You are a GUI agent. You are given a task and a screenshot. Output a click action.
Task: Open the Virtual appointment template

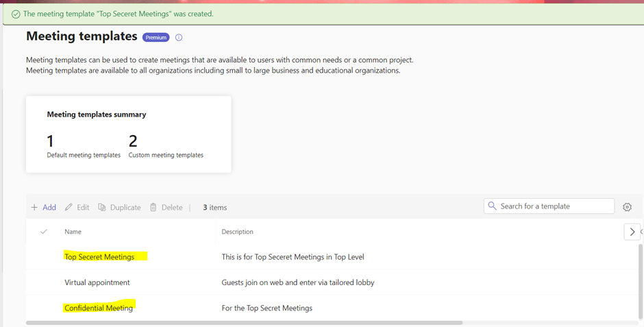97,282
